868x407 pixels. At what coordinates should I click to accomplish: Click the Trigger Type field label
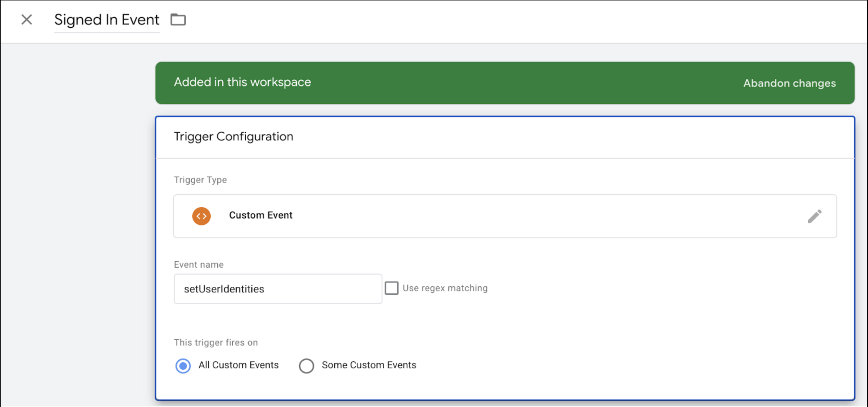pyautogui.click(x=200, y=180)
